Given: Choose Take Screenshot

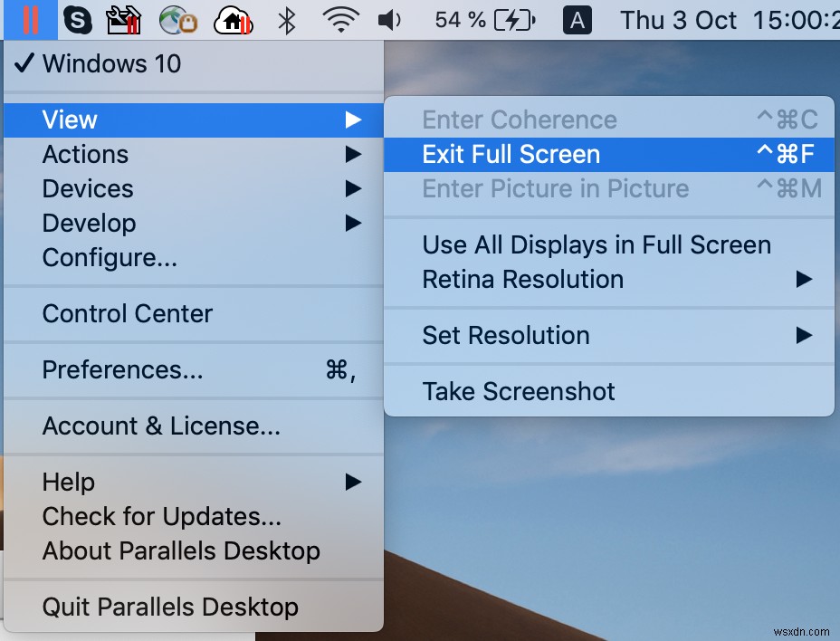Looking at the screenshot, I should pyautogui.click(x=519, y=392).
